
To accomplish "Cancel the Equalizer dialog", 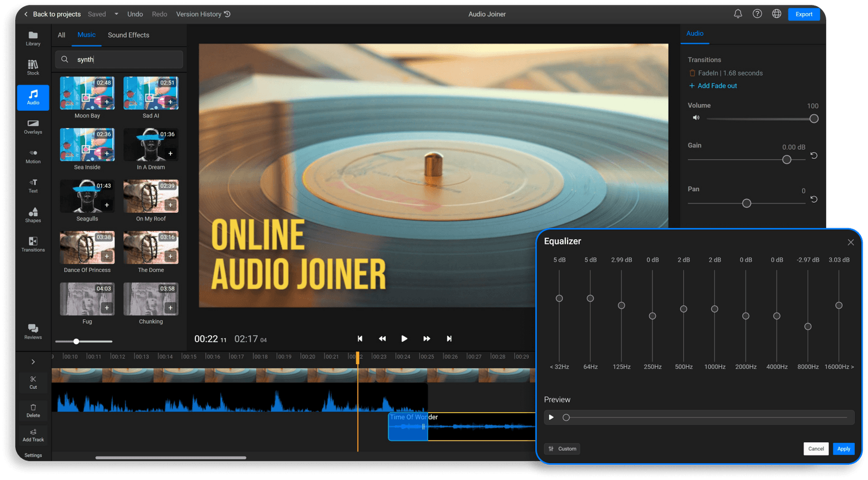I will [816, 449].
